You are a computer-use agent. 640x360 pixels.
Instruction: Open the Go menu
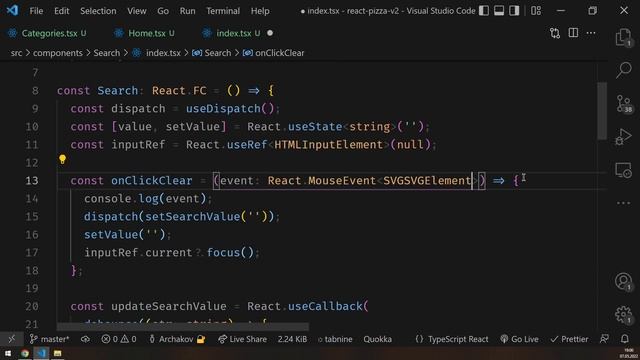(x=163, y=11)
